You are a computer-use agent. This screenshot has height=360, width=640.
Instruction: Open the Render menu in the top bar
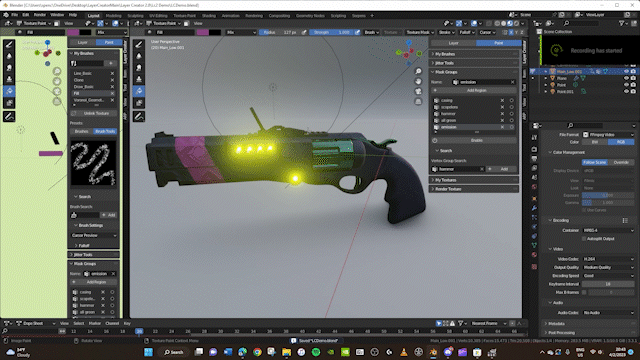(40, 15)
